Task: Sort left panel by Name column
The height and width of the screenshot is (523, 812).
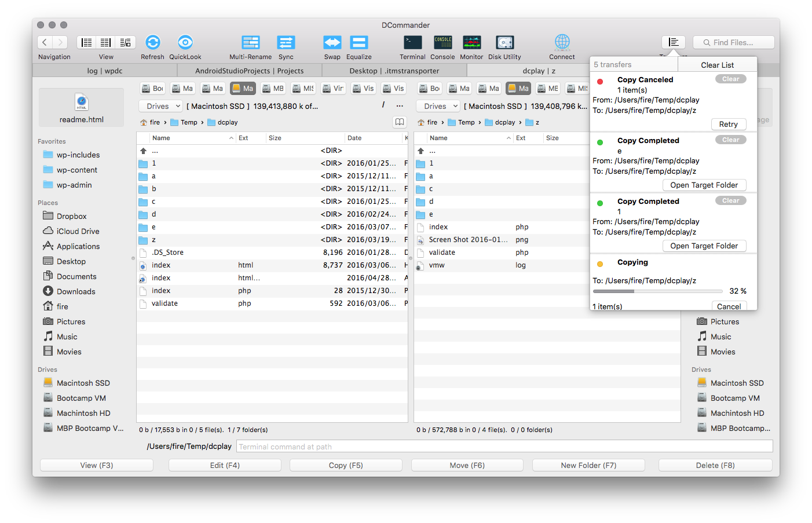Action: point(192,138)
